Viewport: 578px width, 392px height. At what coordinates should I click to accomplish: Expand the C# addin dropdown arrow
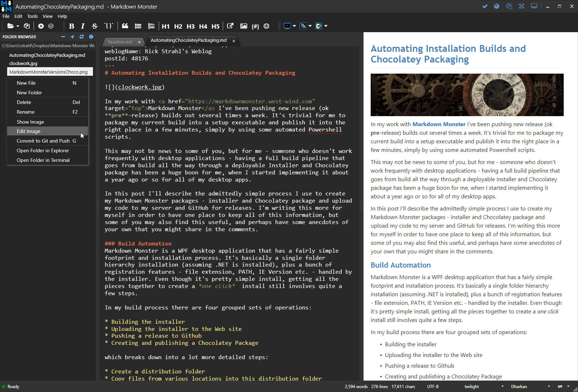click(326, 26)
